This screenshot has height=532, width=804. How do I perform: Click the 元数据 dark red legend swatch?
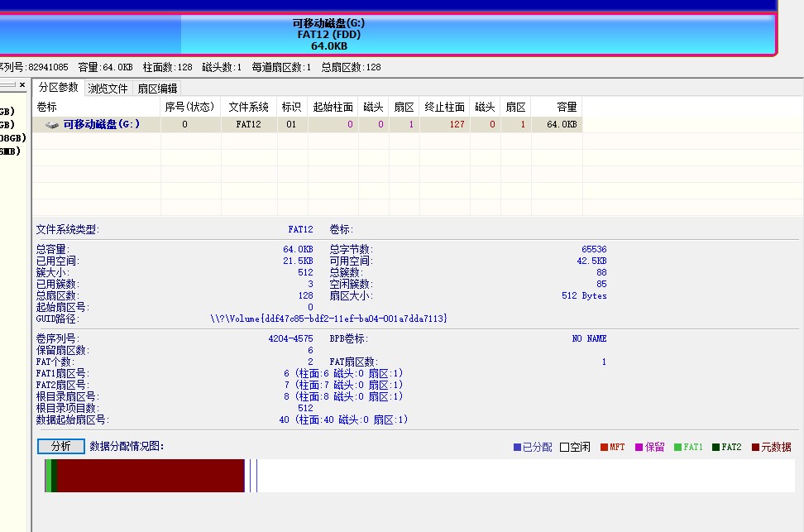(x=755, y=448)
